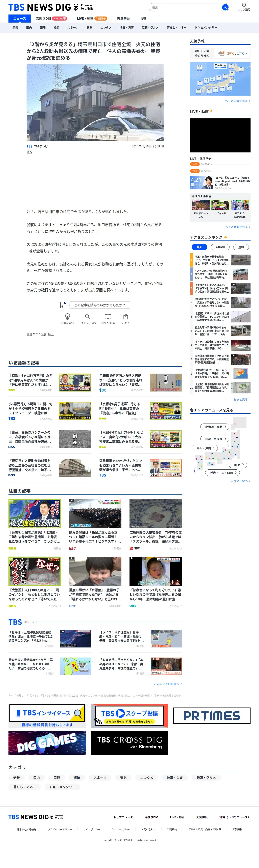The width and height of the screenshot is (259, 868).
Task: Select the ニュース main tab
Action: (19, 19)
